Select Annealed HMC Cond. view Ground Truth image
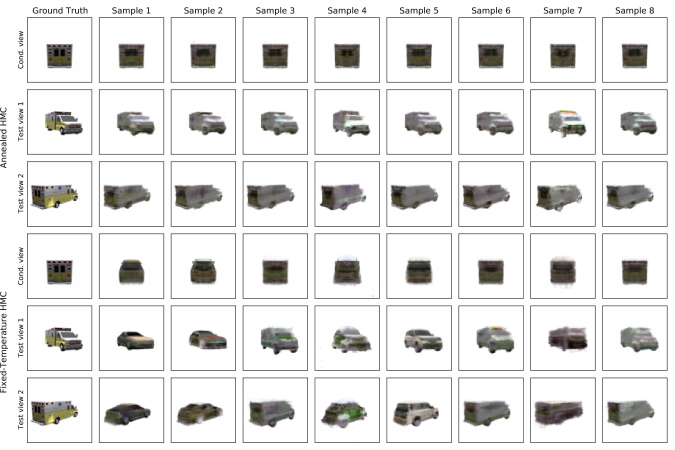The height and width of the screenshot is (450, 675). click(x=59, y=50)
